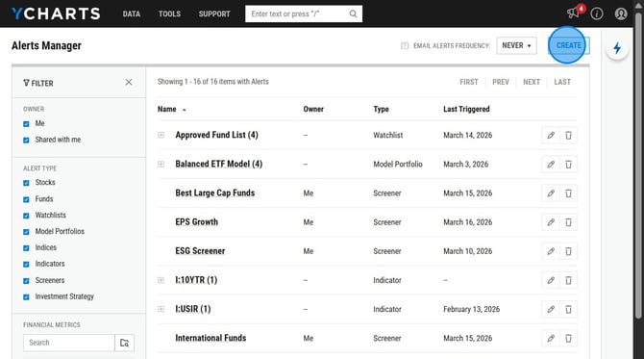Toggle the Indicators checkbox

(x=26, y=264)
